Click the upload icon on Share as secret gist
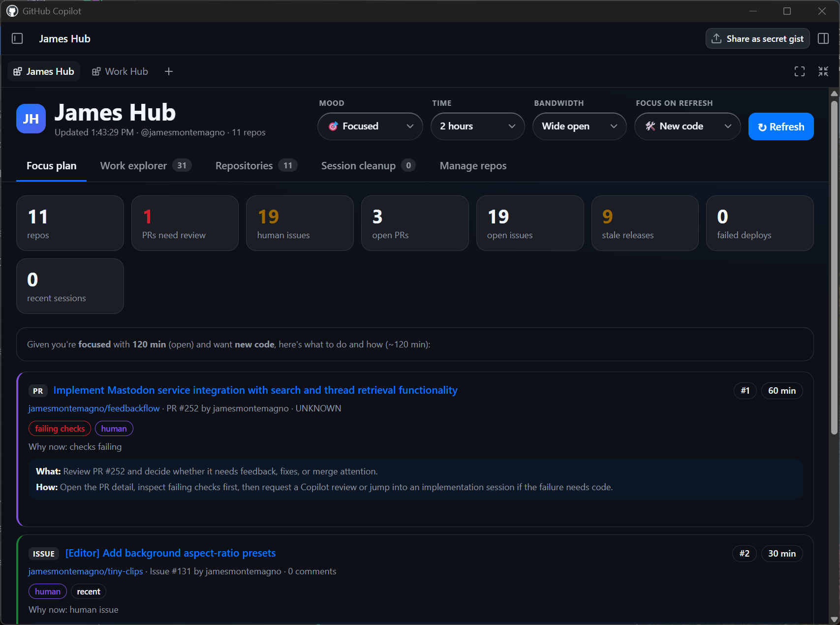840x625 pixels. click(716, 38)
